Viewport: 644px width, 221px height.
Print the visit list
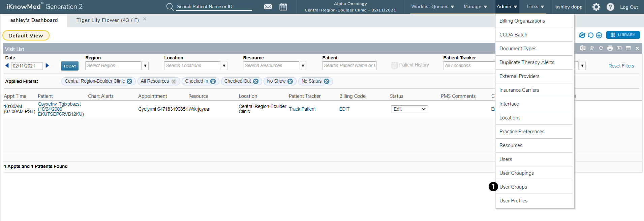(x=610, y=48)
